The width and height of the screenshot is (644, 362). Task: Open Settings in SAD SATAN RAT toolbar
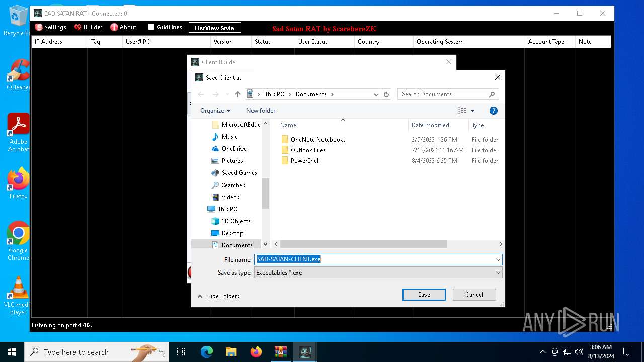click(50, 27)
